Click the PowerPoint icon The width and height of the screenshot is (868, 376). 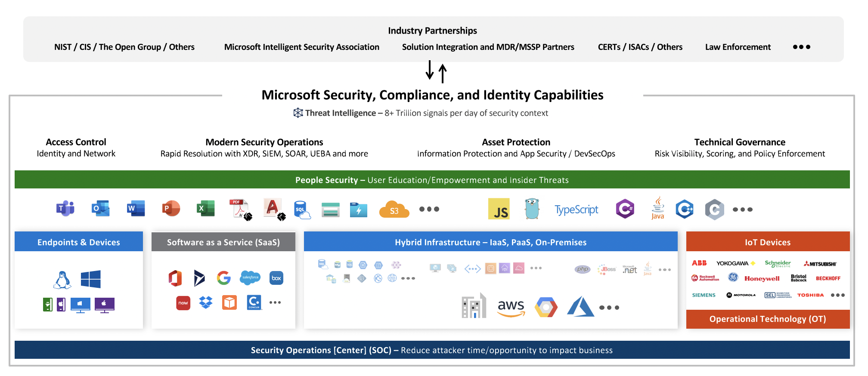(171, 209)
